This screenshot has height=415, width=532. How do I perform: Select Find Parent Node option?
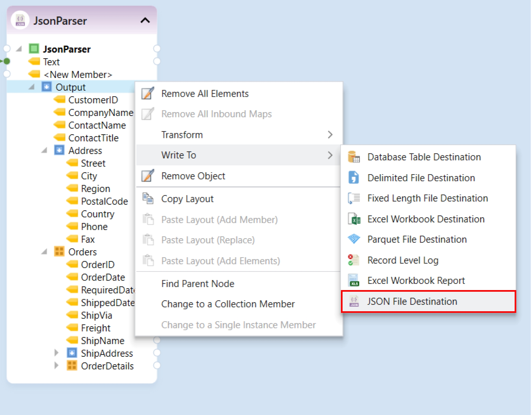(x=198, y=284)
